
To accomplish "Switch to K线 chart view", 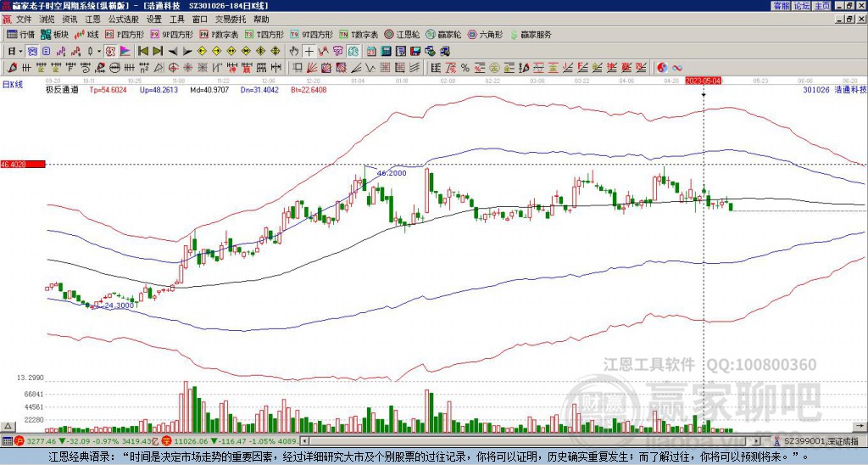I will coord(86,34).
